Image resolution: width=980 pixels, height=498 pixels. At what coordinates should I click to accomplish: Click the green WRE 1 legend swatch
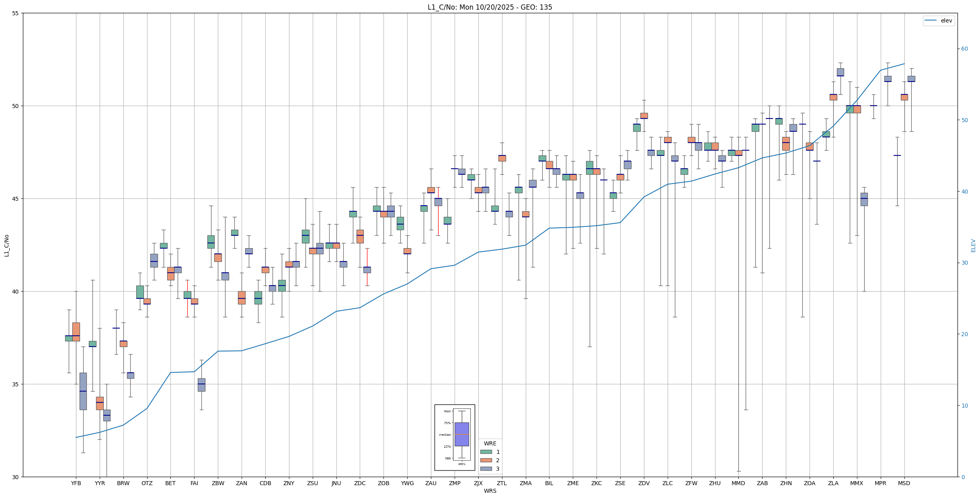(486, 452)
